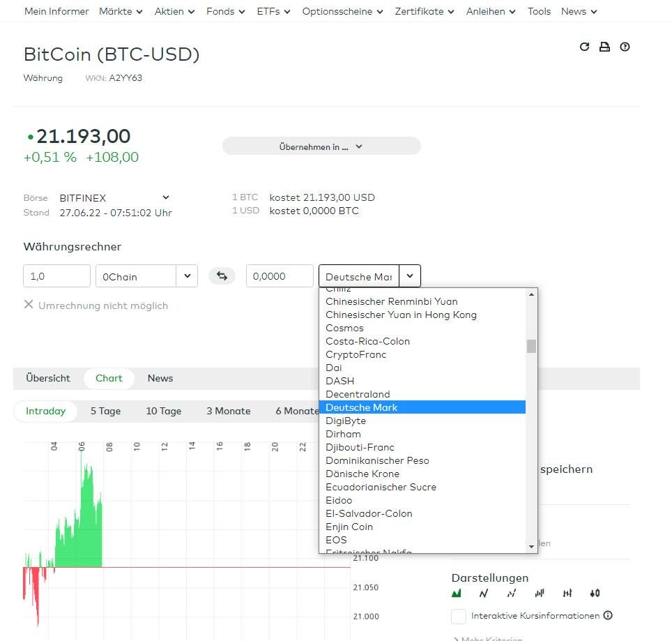Screen dimensions: 672x641
Task: Click the currency list scrollbar thumb
Action: (531, 346)
